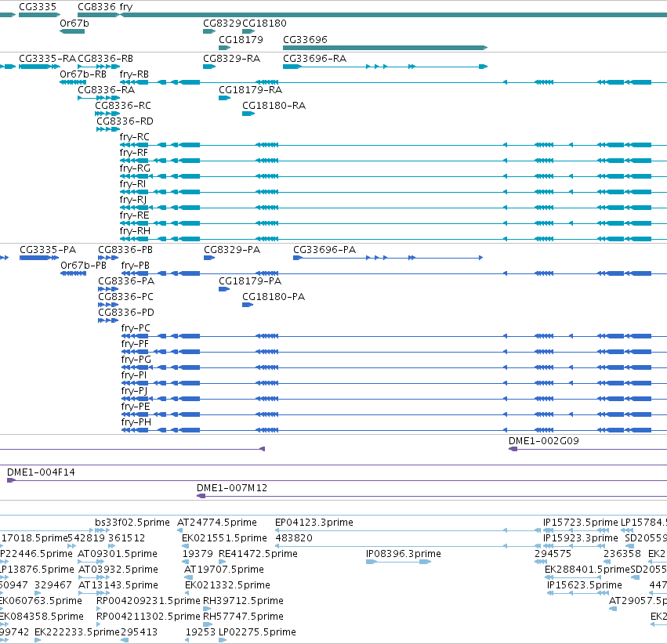Click the CG3335 gene label

coord(38,7)
